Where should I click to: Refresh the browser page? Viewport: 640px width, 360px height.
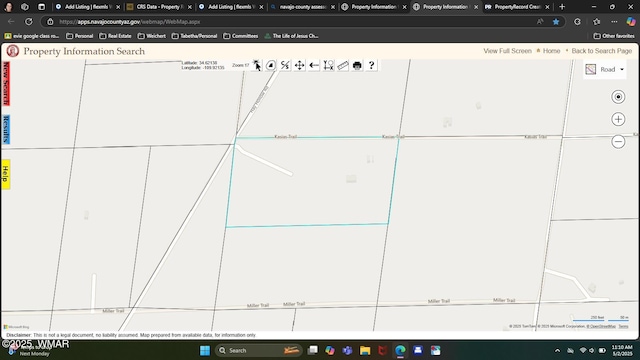29,22
